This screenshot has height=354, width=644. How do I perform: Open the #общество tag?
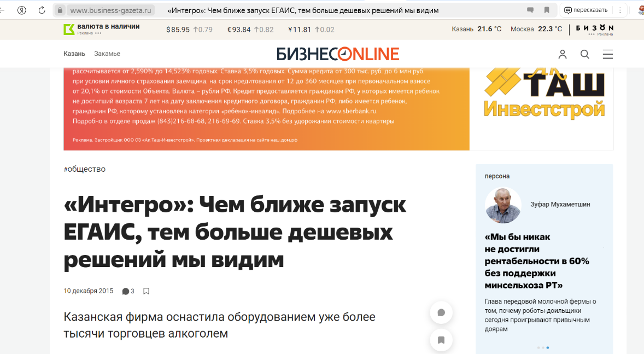pos(85,169)
